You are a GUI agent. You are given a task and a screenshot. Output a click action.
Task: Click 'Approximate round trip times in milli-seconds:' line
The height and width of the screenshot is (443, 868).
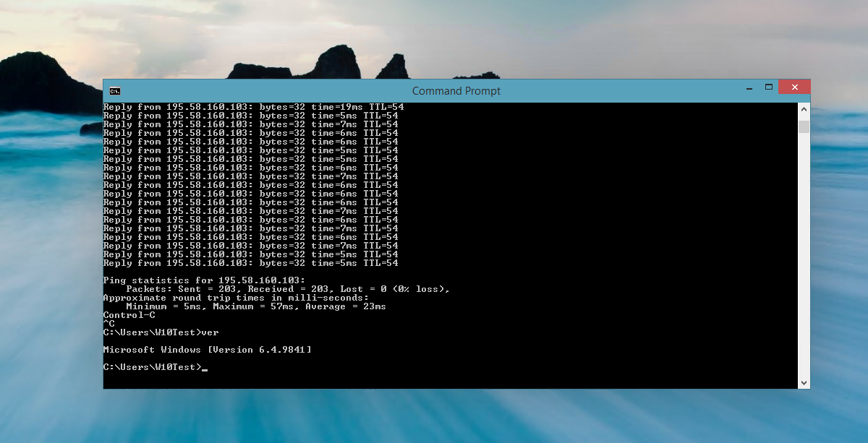tap(236, 298)
